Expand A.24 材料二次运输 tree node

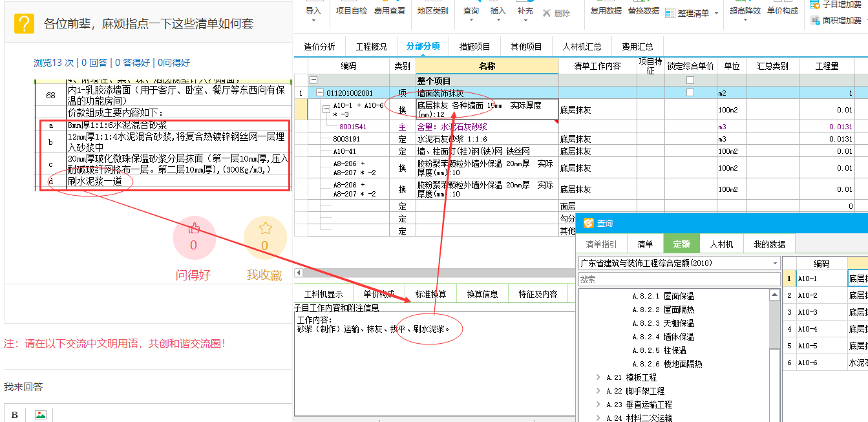click(598, 418)
